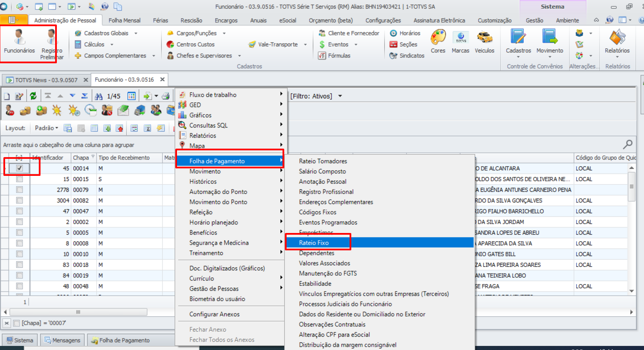This screenshot has width=644, height=350.
Task: Open the Cores palette icon
Action: pyautogui.click(x=438, y=41)
